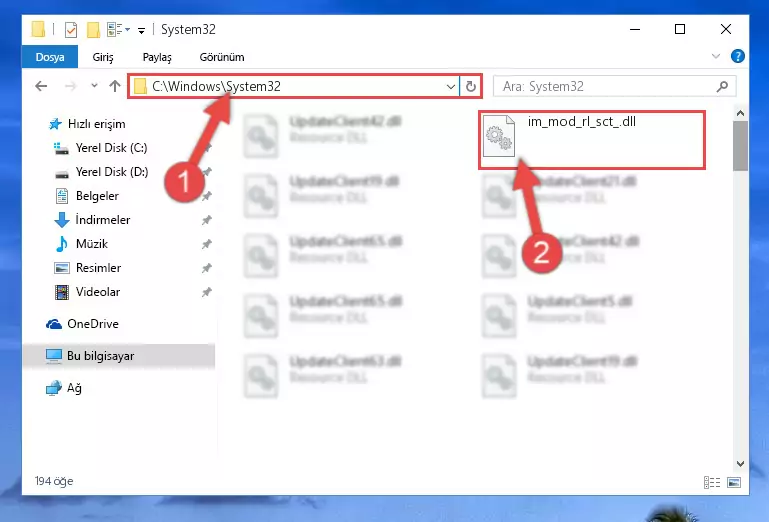769x522 pixels.
Task: Open the Dosya ribbon tab
Action: coord(50,57)
